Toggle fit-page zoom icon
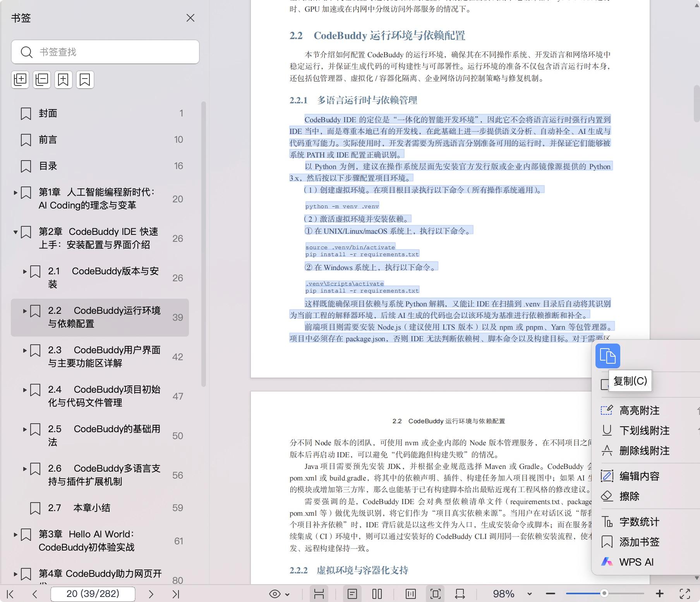This screenshot has width=700, height=602. pyautogui.click(x=436, y=594)
